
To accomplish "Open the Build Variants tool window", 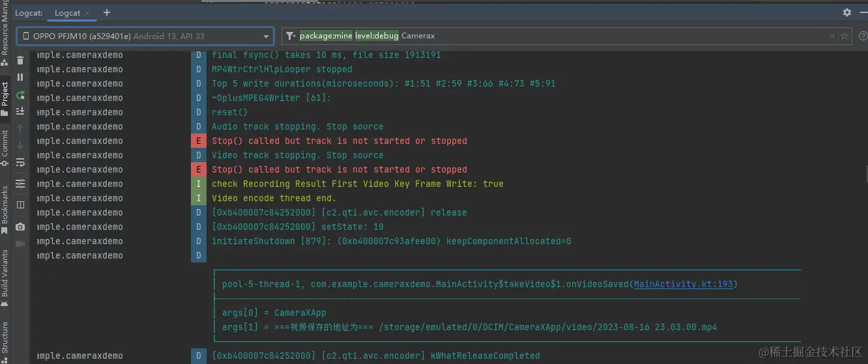I will pos(5,278).
